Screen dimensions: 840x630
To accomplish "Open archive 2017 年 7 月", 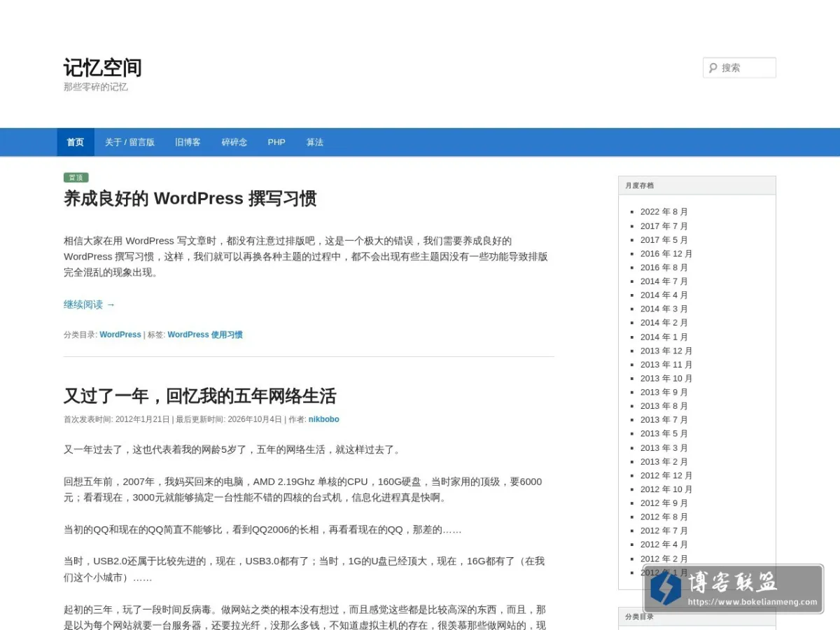I will (664, 226).
